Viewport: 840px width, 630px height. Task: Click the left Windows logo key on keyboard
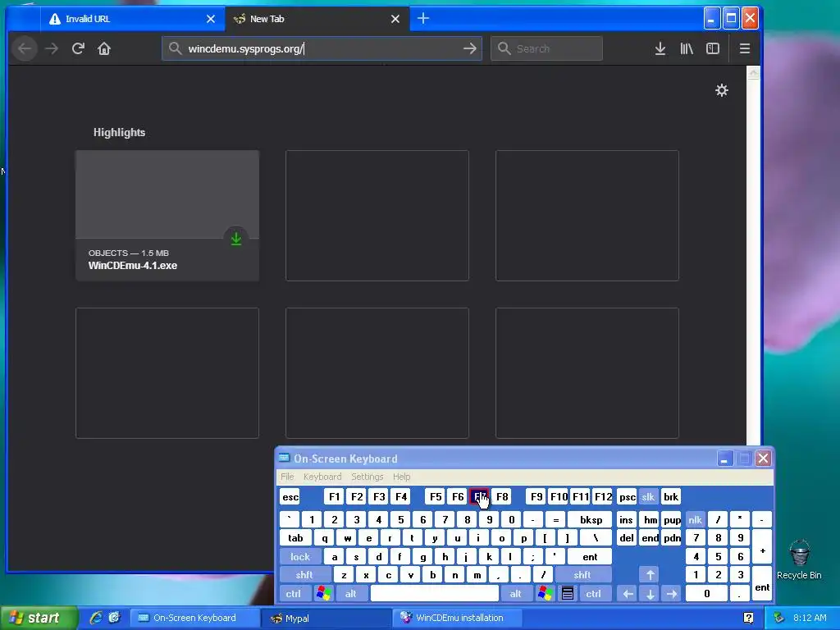tap(323, 594)
